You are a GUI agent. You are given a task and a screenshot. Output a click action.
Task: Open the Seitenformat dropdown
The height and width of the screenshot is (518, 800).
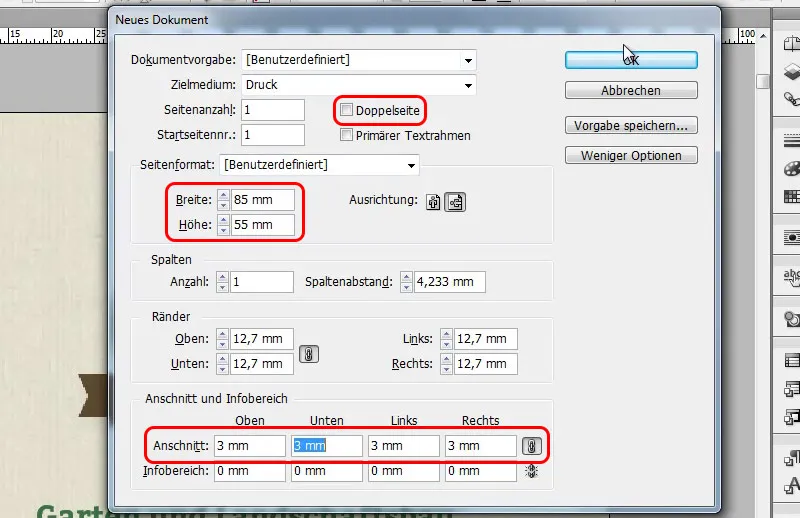[319, 165]
